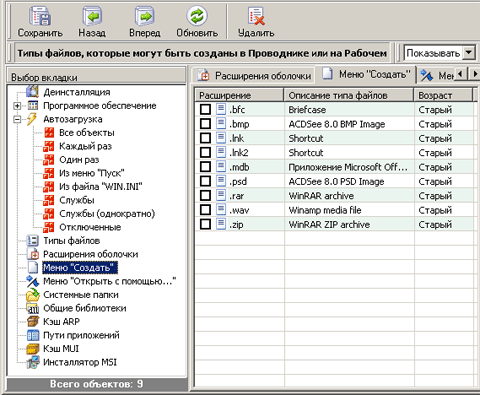Screen dimensions: 480x395
Task: Click the Выбор вкладки panel header
Action: pyautogui.click(x=96, y=76)
